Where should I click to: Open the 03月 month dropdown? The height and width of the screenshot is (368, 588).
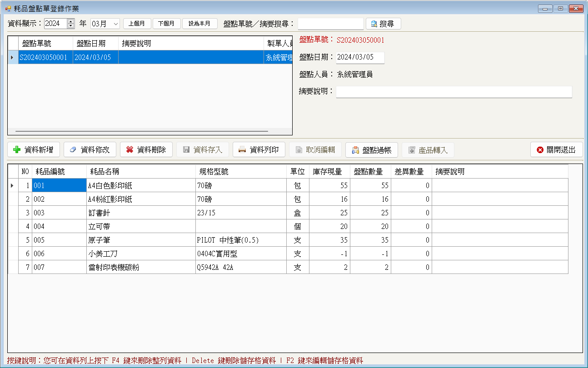coord(115,24)
